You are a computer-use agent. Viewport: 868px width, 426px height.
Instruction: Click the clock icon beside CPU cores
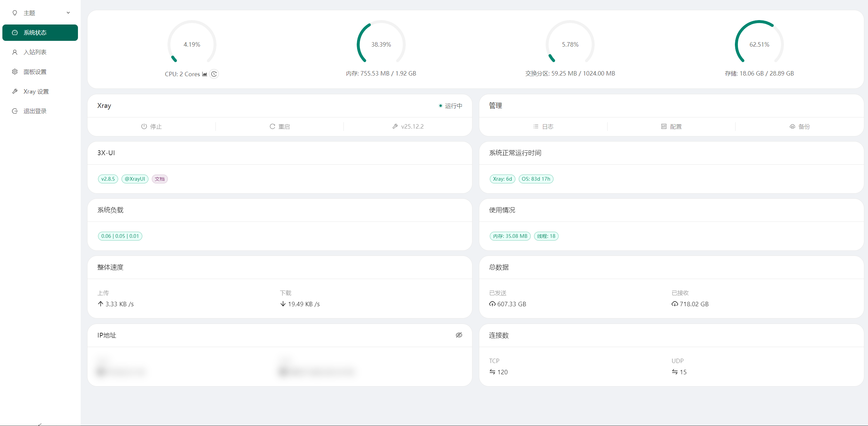pyautogui.click(x=214, y=74)
